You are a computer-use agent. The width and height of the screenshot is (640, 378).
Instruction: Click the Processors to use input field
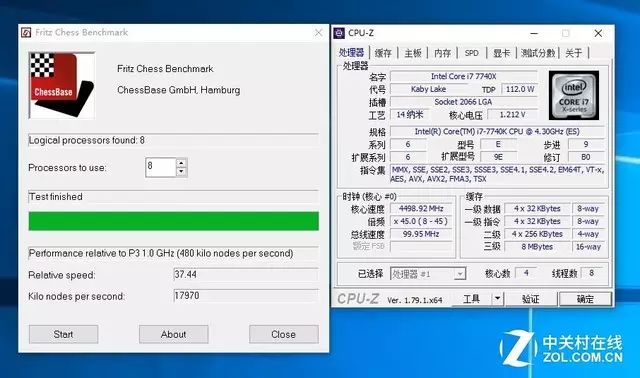[x=161, y=167]
